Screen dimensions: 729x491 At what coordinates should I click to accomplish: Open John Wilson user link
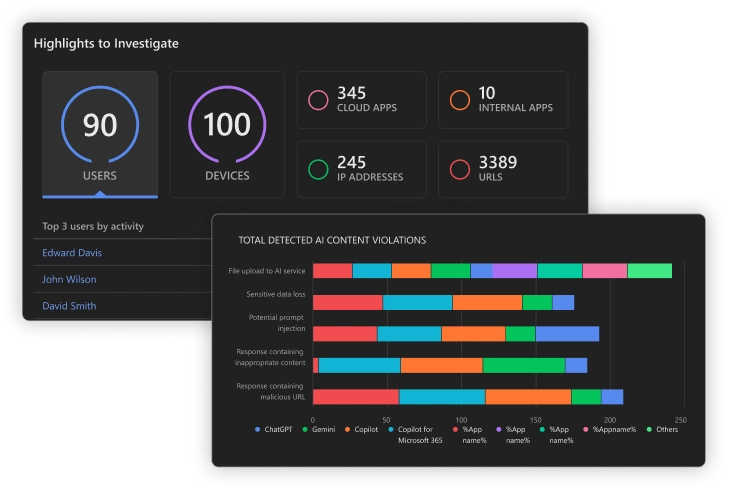[x=69, y=280]
